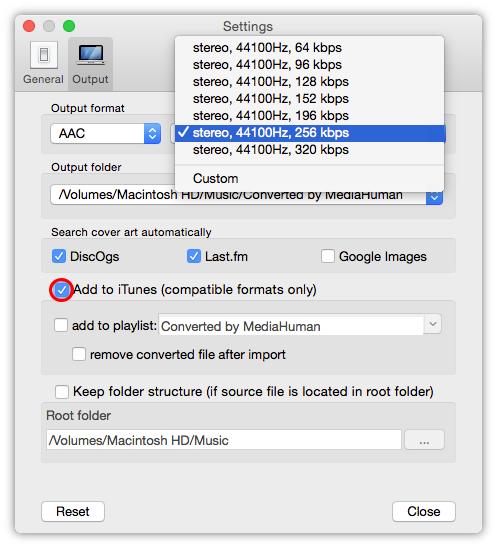This screenshot has height=548, width=497.
Task: Enable add to playlist checkbox
Action: [61, 325]
